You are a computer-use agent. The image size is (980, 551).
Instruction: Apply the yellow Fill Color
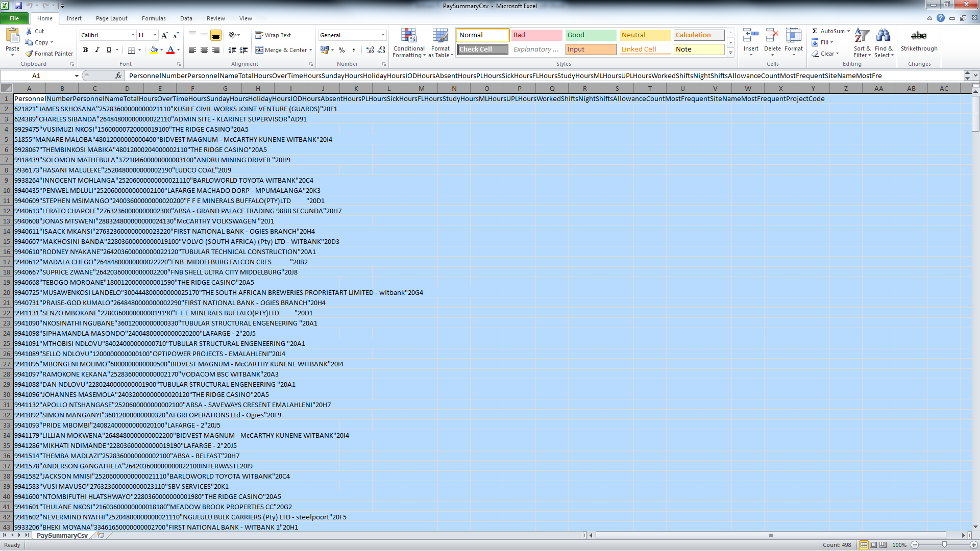coord(154,50)
